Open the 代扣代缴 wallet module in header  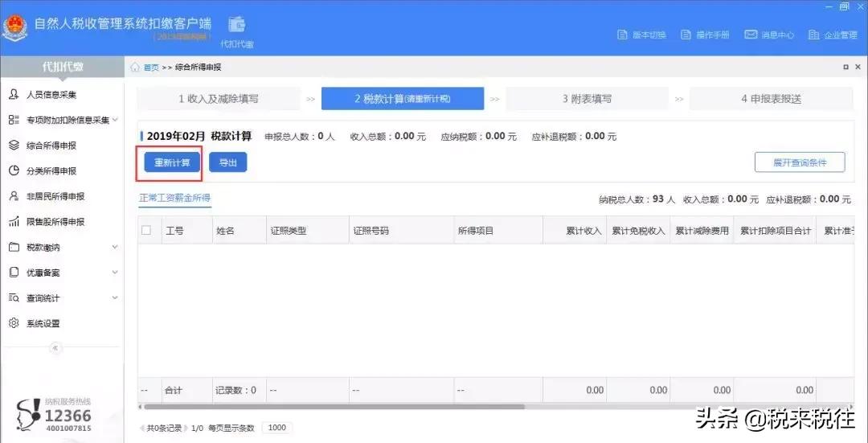(237, 31)
